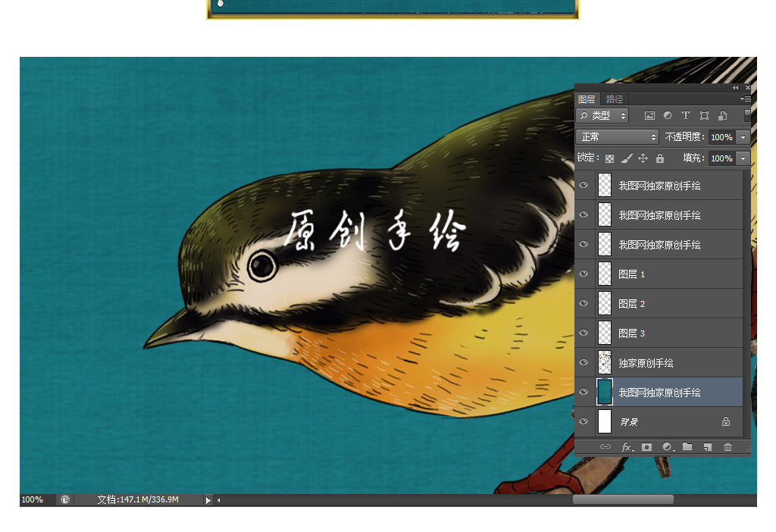Lock transparent pixels checkerboard icon

609,158
